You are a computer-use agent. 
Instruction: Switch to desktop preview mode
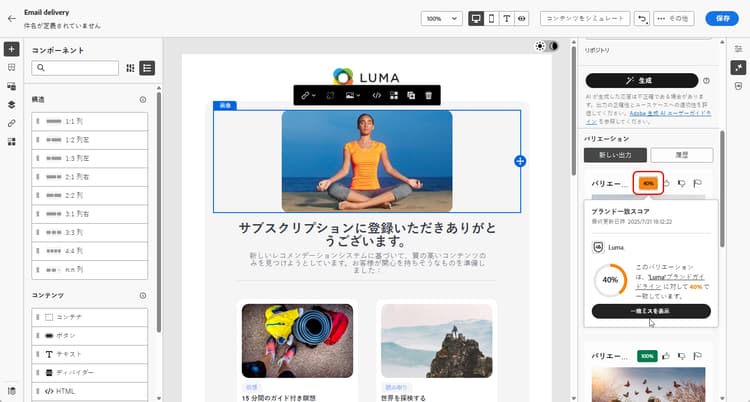pos(475,19)
